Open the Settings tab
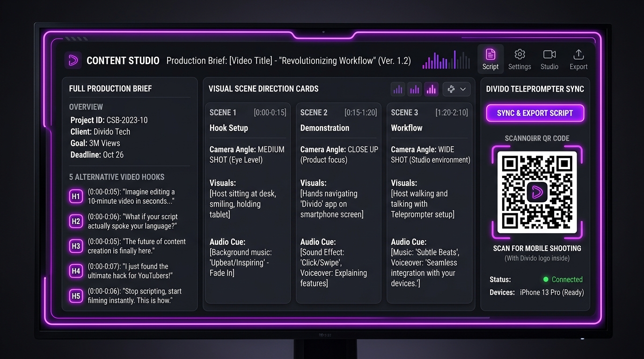Viewport: 644px width, 359px height. coord(520,60)
